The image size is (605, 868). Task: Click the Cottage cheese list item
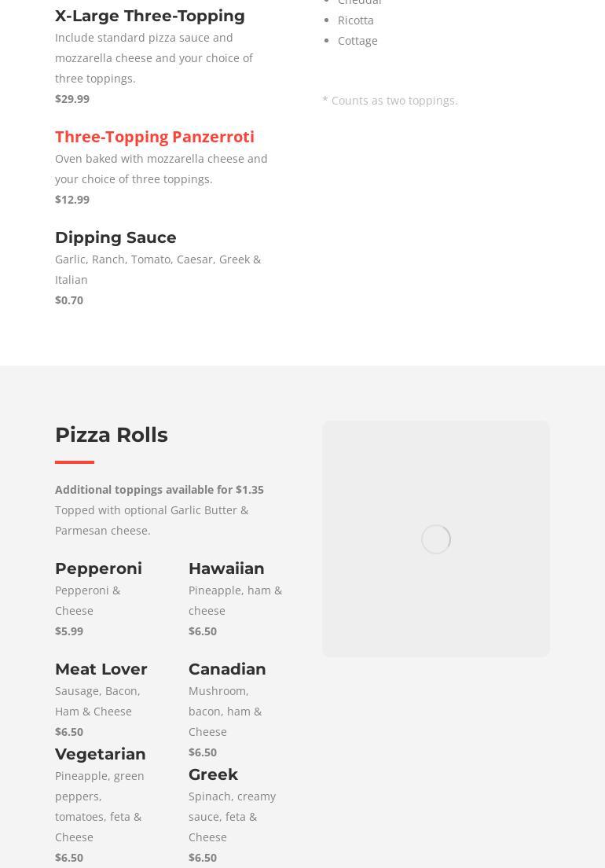click(357, 41)
